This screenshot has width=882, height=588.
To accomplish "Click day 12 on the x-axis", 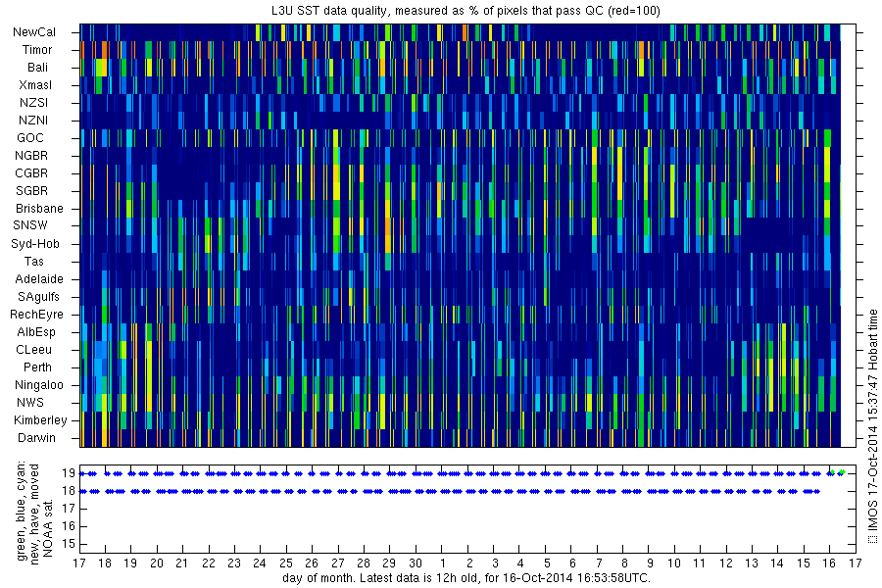I will click(x=725, y=563).
